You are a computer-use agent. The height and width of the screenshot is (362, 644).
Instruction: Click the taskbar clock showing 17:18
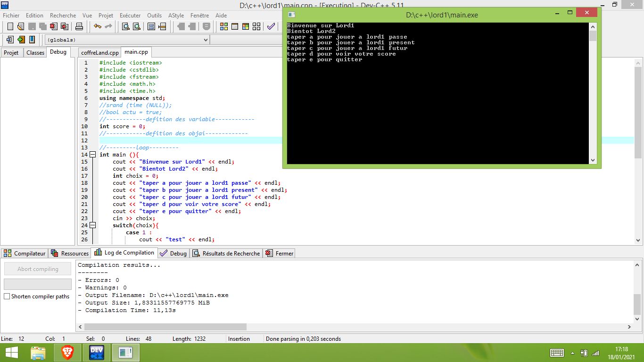pyautogui.click(x=622, y=349)
